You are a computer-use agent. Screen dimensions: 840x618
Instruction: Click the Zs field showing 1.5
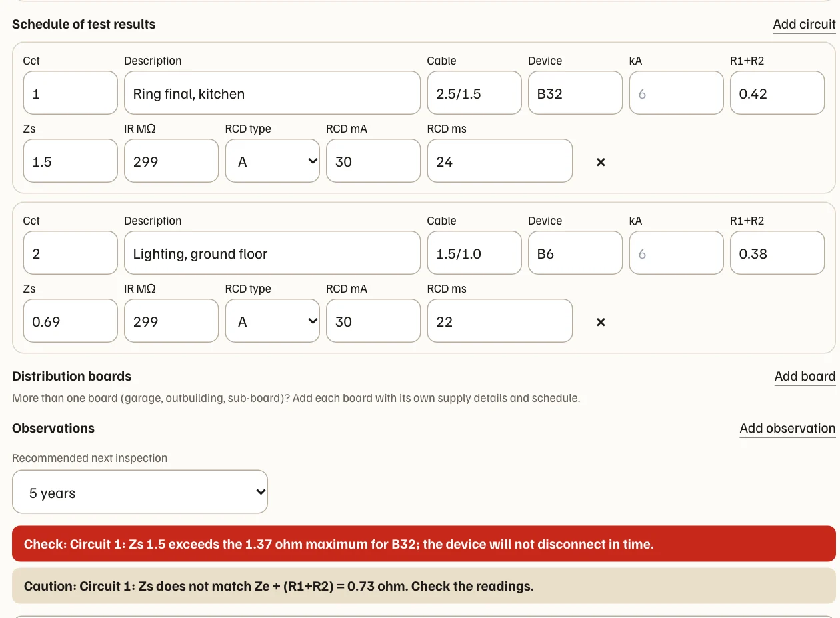pos(71,161)
